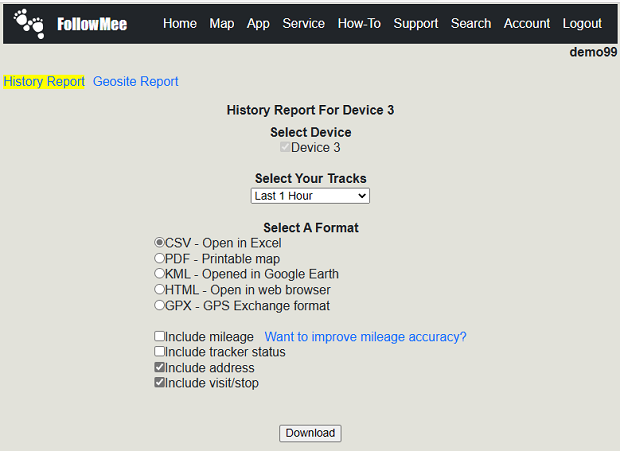The width and height of the screenshot is (620, 451).
Task: Check Include tracker status option
Action: coord(159,351)
